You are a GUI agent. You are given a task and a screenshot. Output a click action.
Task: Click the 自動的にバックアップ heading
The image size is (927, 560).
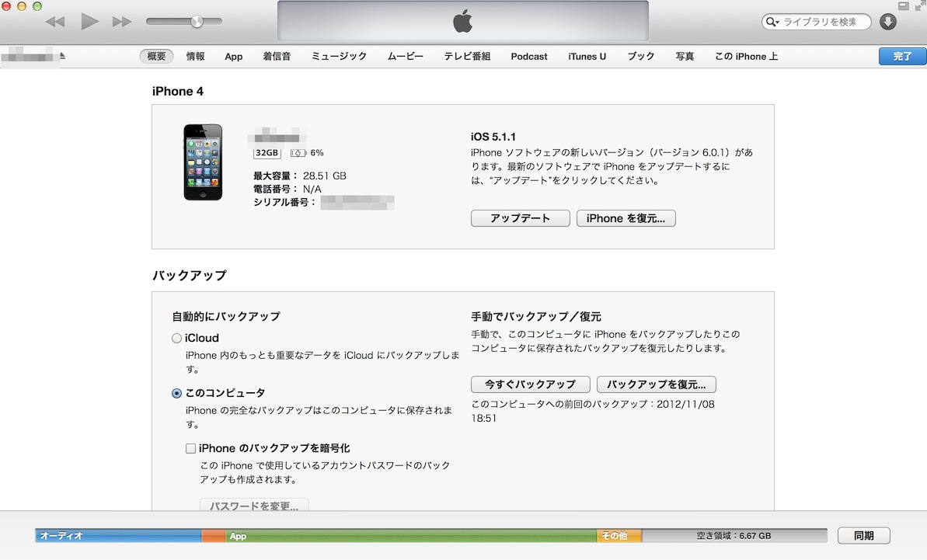pos(226,317)
